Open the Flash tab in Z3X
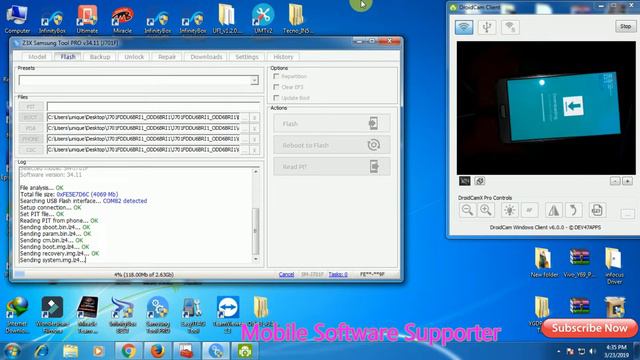This screenshot has width=640, height=360. (68, 57)
